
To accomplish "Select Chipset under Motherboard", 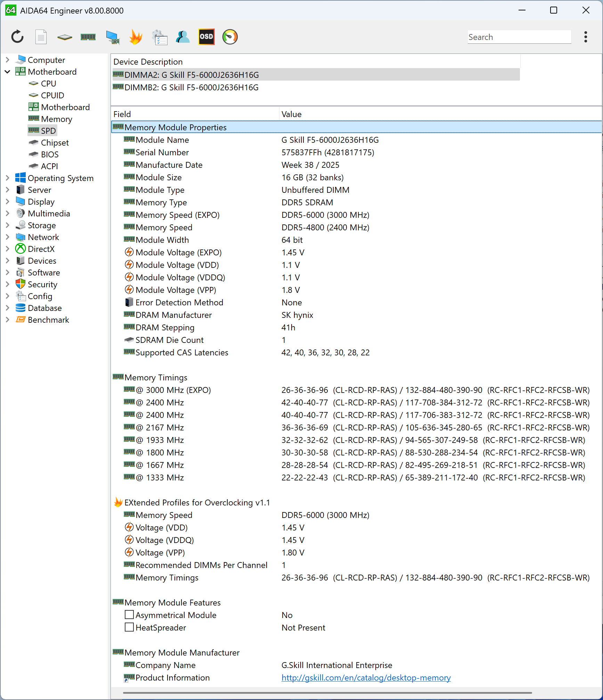I will pyautogui.click(x=55, y=143).
